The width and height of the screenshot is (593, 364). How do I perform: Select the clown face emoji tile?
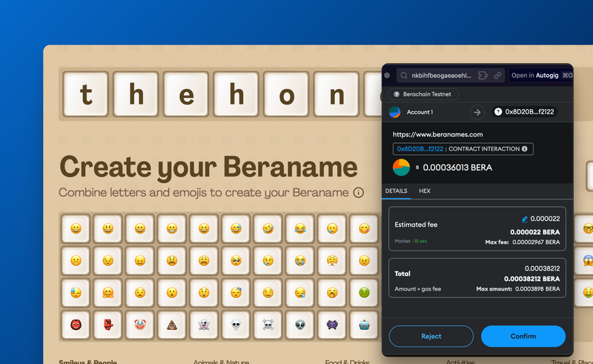pos(139,325)
